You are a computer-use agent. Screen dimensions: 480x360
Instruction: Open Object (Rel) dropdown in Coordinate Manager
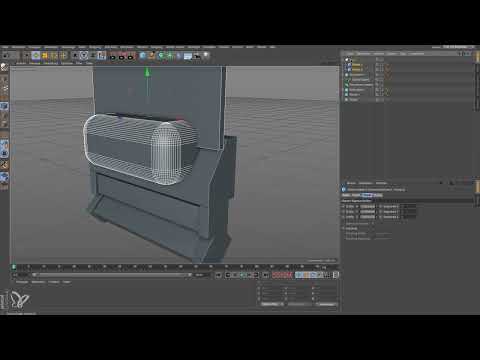(272, 304)
